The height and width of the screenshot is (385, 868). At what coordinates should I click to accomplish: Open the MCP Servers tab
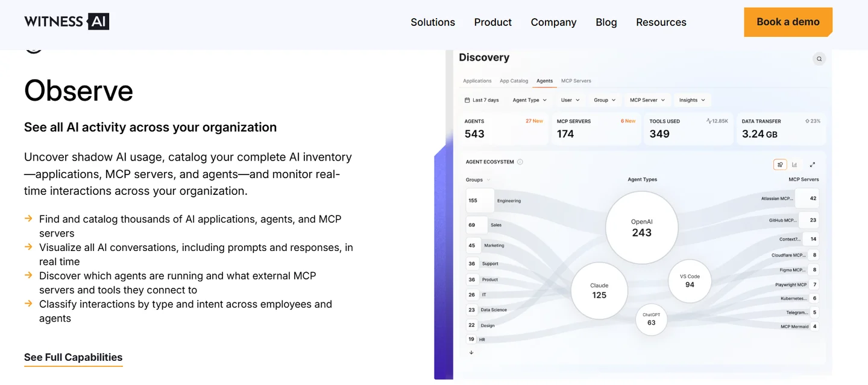[x=576, y=81]
